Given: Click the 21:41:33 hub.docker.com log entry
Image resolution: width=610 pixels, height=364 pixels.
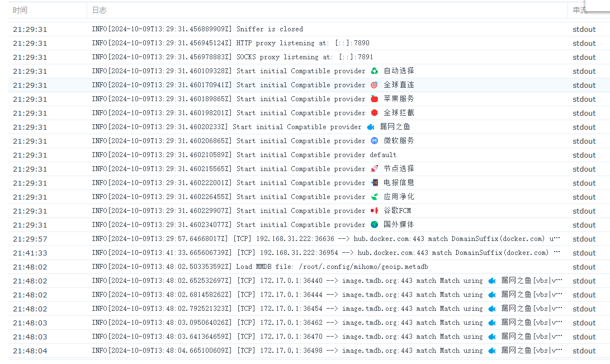Looking at the screenshot, I should point(326,253).
